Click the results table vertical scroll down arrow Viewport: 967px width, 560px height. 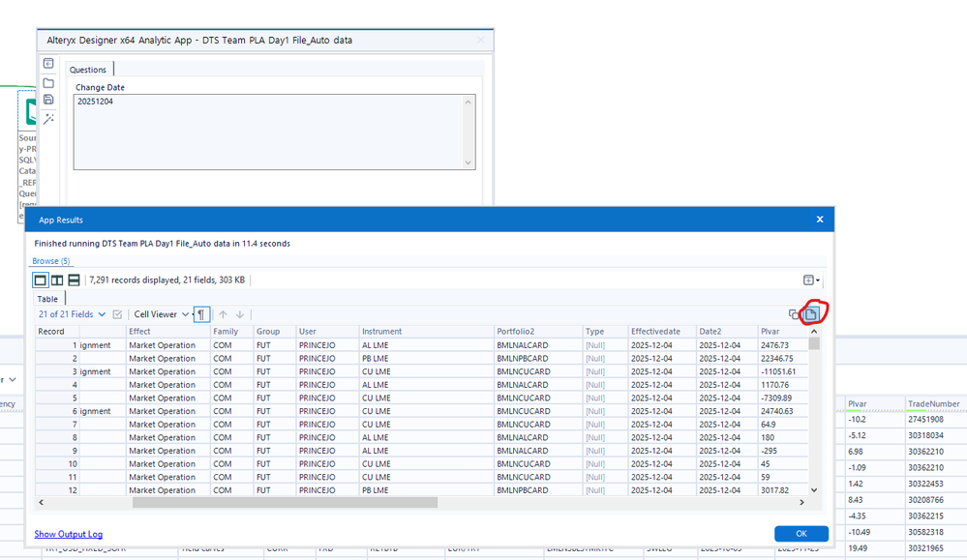point(814,489)
